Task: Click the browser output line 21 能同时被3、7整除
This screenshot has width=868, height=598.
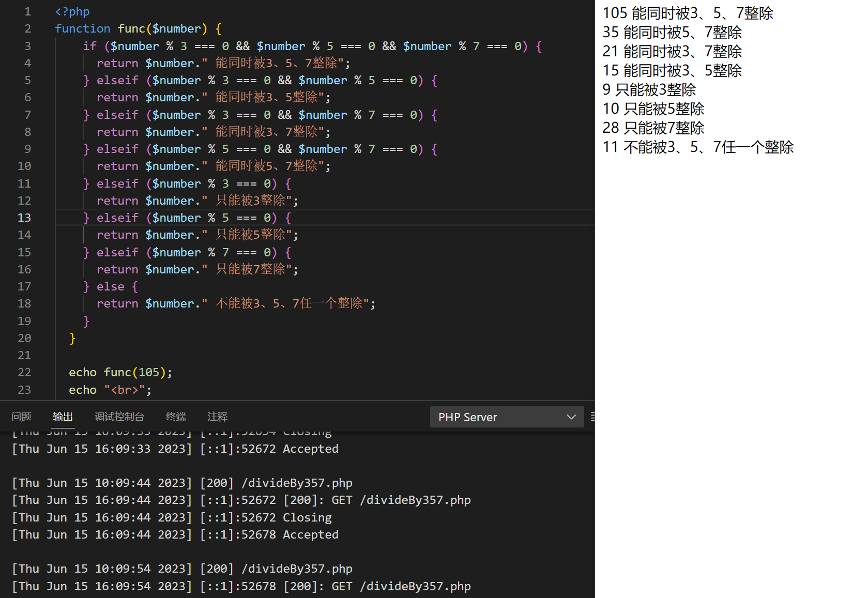Action: point(672,51)
